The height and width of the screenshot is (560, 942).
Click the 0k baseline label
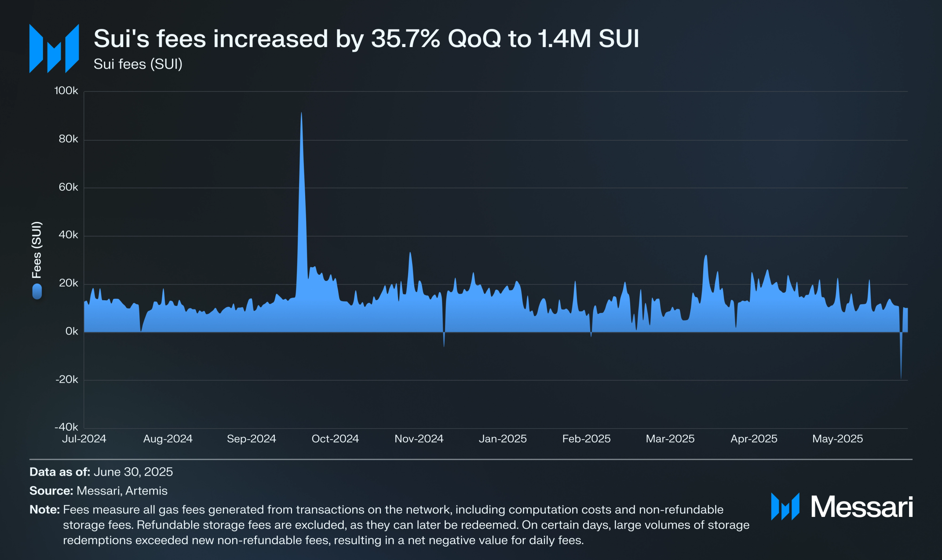[71, 331]
